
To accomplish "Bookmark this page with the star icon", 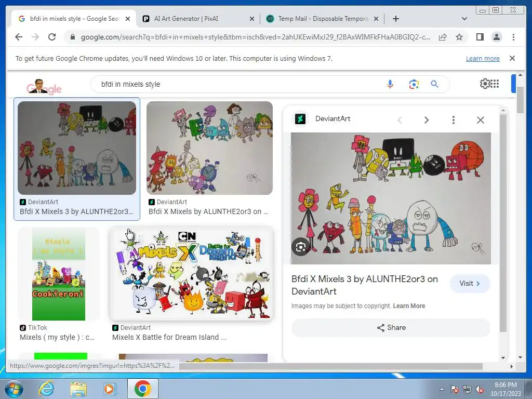I will 459,37.
